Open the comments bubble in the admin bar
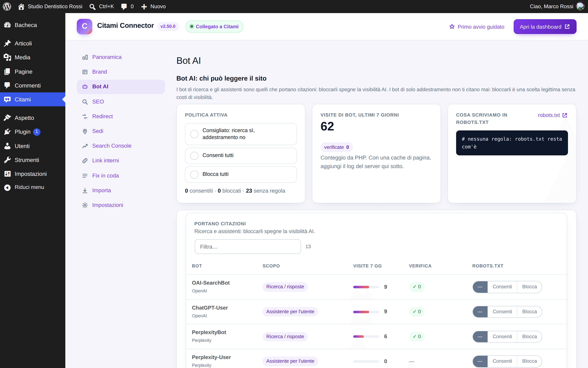588x368 pixels. (124, 7)
